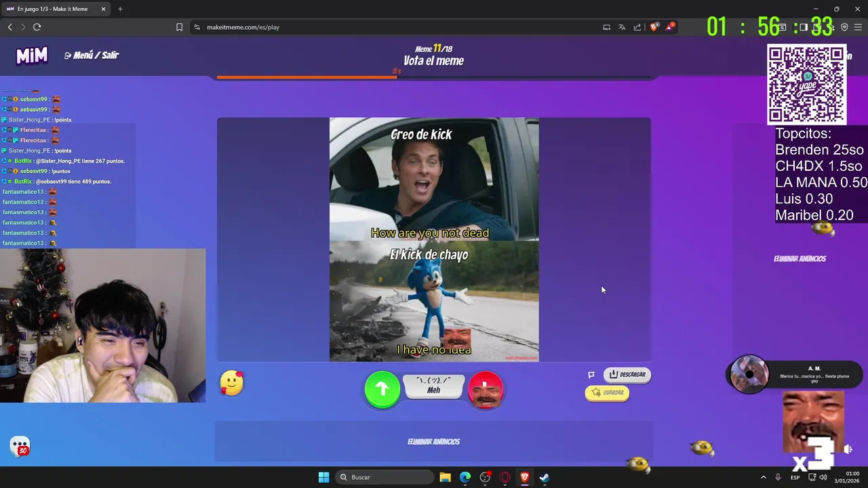
Task: Click the streamer webcam overlay
Action: 102,325
